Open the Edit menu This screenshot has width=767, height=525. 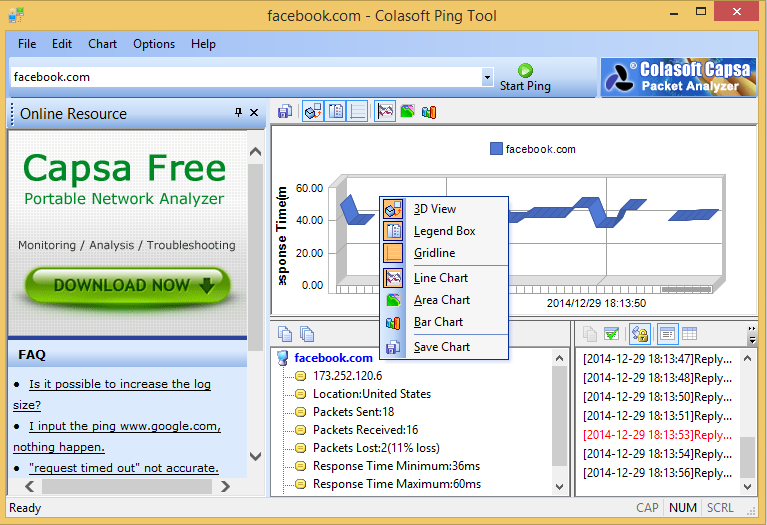point(62,44)
